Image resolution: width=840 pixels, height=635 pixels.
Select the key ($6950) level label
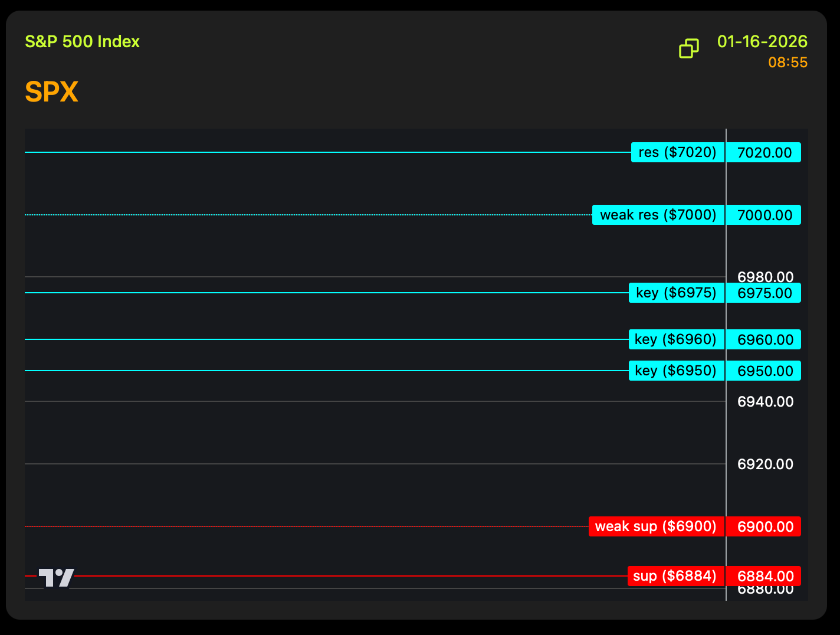pyautogui.click(x=676, y=371)
